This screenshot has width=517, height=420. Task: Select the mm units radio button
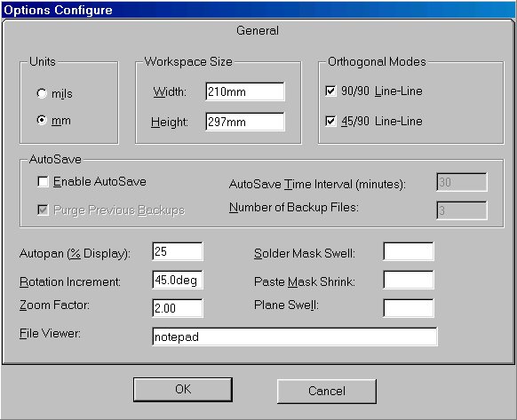42,121
